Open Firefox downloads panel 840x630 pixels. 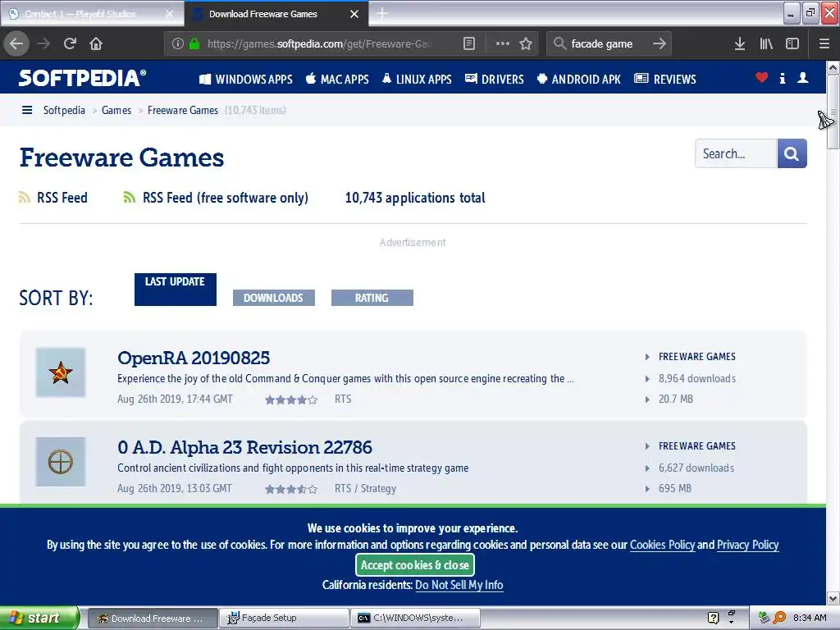coord(740,43)
